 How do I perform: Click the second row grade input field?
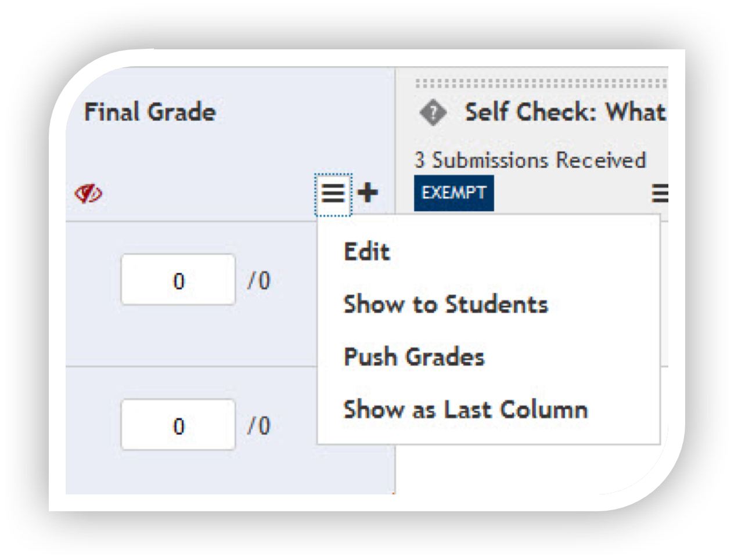pyautogui.click(x=178, y=425)
